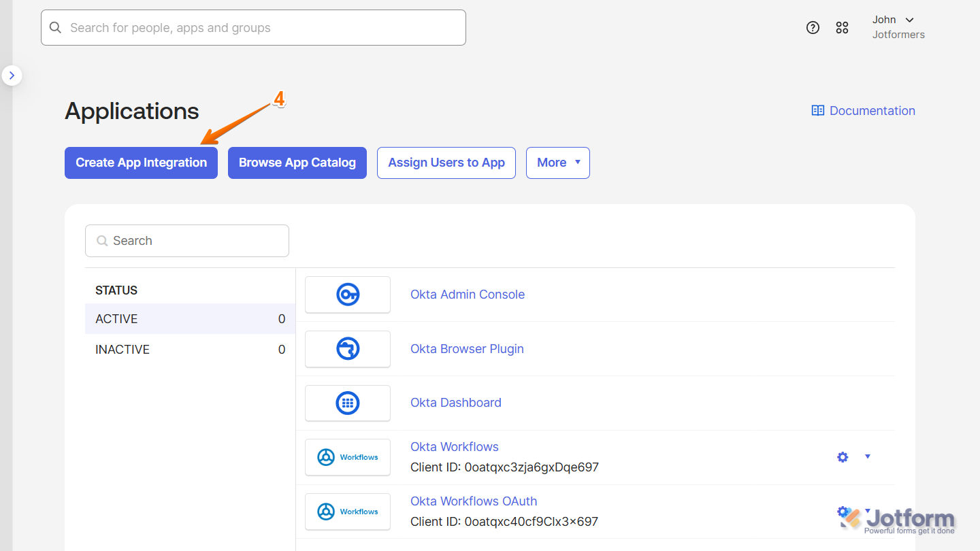Open Okta Admin Console link
Viewport: 980px width, 551px height.
tap(468, 295)
